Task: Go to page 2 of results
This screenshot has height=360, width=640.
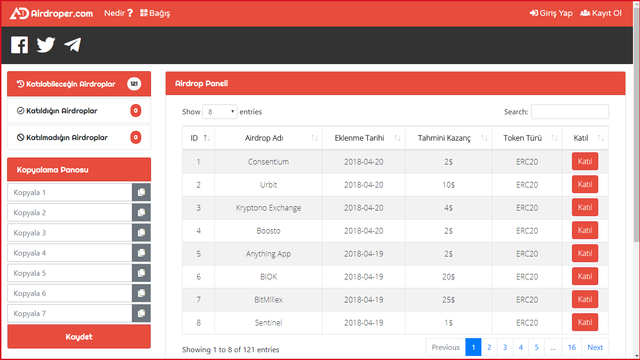Action: (x=489, y=347)
